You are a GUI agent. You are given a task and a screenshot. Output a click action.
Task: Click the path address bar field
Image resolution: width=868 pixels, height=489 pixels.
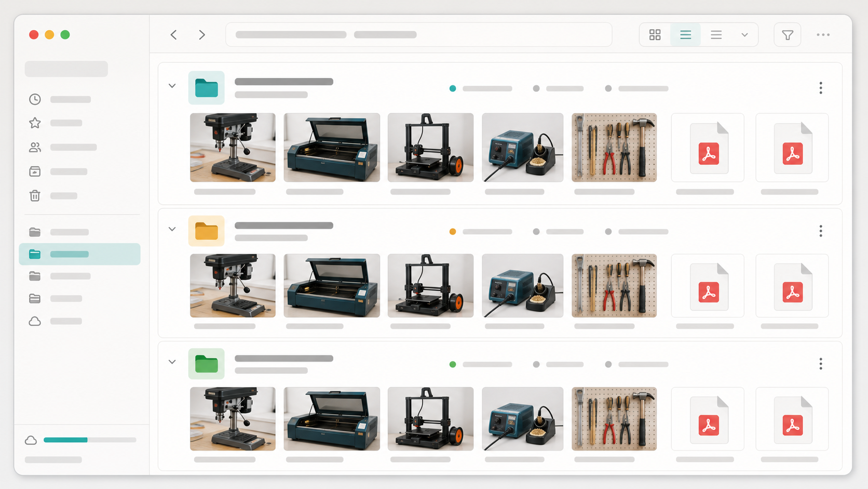418,35
